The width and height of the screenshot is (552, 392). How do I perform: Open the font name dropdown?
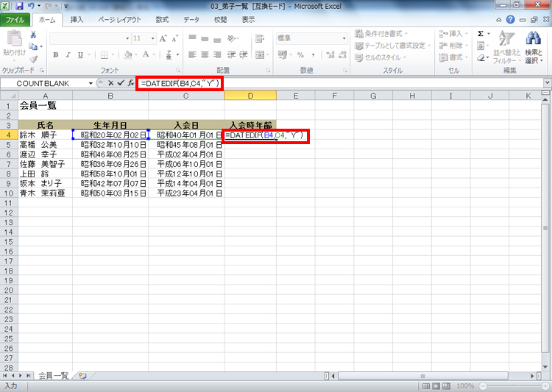127,38
